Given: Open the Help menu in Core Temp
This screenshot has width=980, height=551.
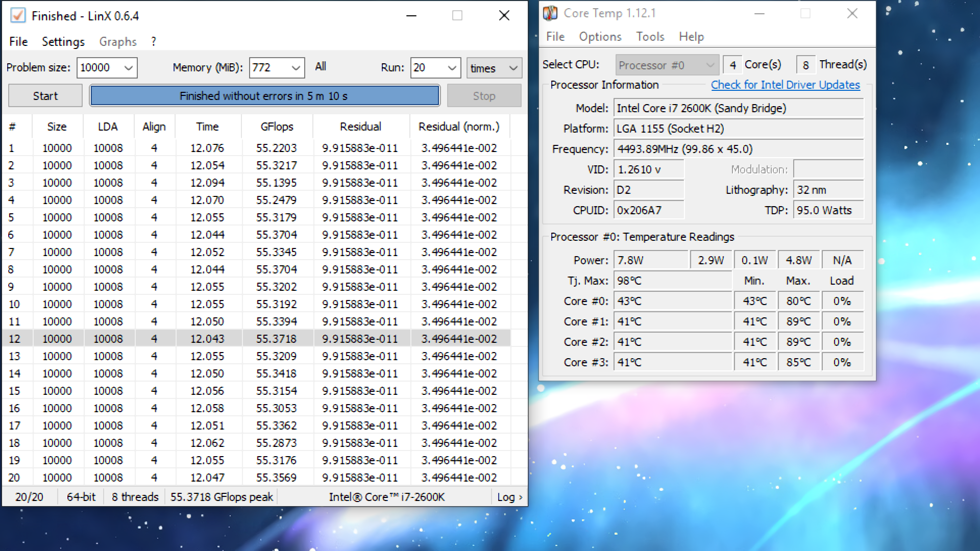Looking at the screenshot, I should pyautogui.click(x=692, y=37).
